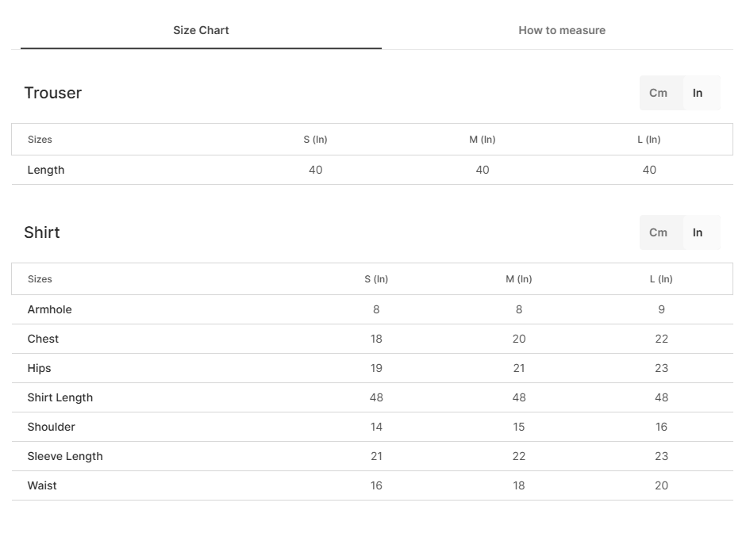Open the How to measure tab
Viewport: 746px width, 560px height.
click(562, 30)
